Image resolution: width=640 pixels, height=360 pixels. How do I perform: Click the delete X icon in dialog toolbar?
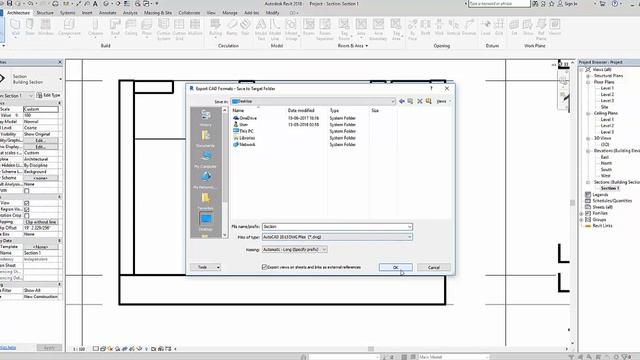click(420, 101)
